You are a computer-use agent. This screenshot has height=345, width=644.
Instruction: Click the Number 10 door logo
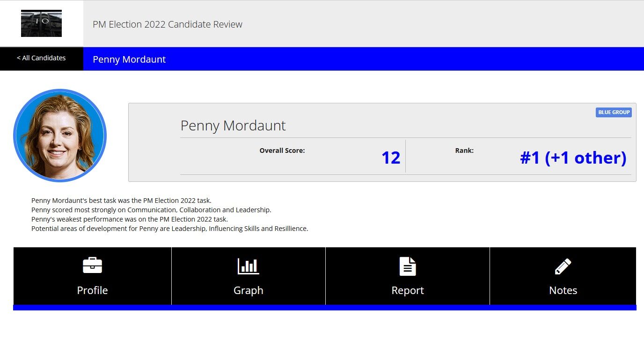click(x=41, y=23)
